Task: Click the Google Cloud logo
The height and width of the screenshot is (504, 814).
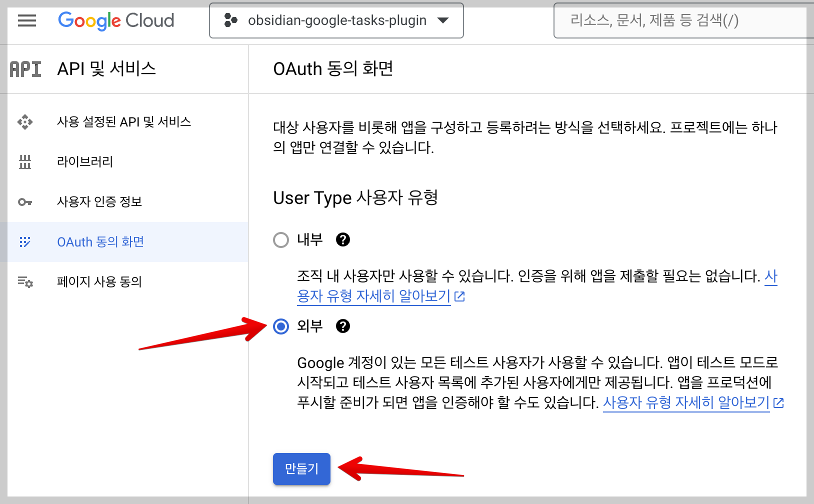Action: [116, 20]
